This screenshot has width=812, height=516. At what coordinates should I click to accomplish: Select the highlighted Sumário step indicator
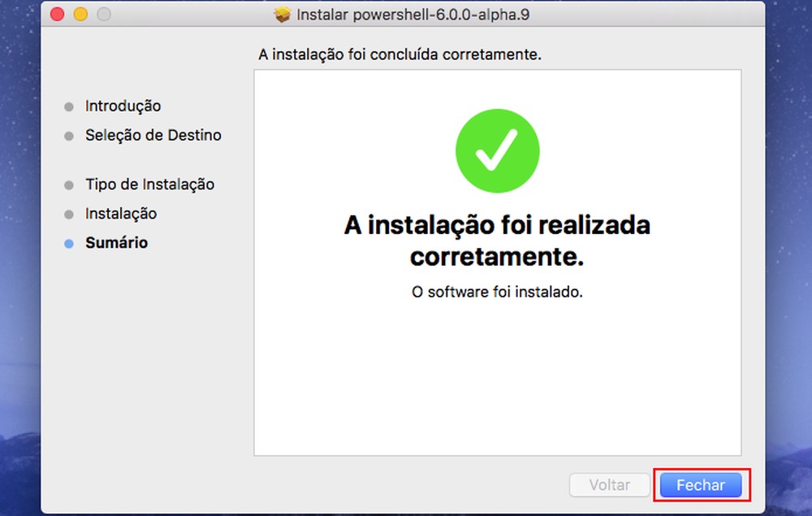[x=68, y=242]
